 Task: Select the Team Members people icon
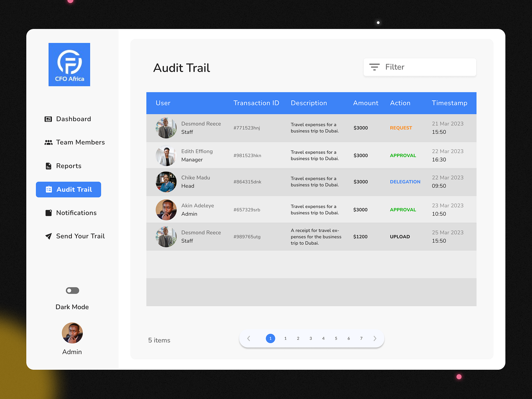click(48, 142)
